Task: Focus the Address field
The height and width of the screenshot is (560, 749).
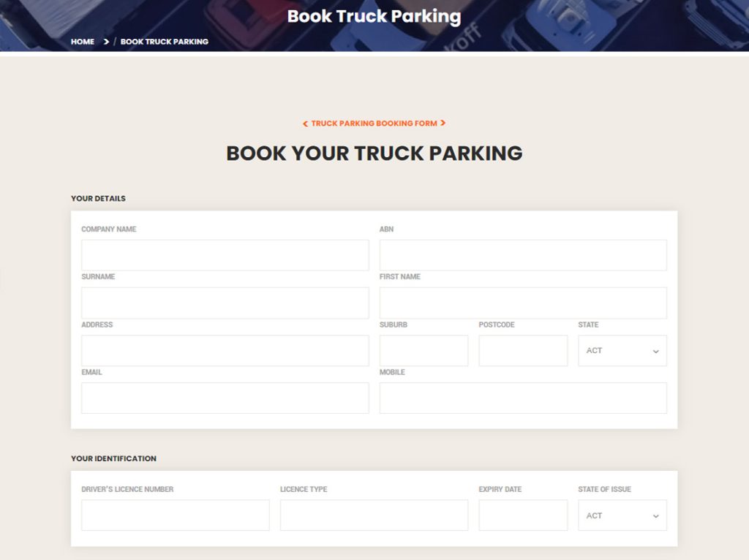Action: 225,350
